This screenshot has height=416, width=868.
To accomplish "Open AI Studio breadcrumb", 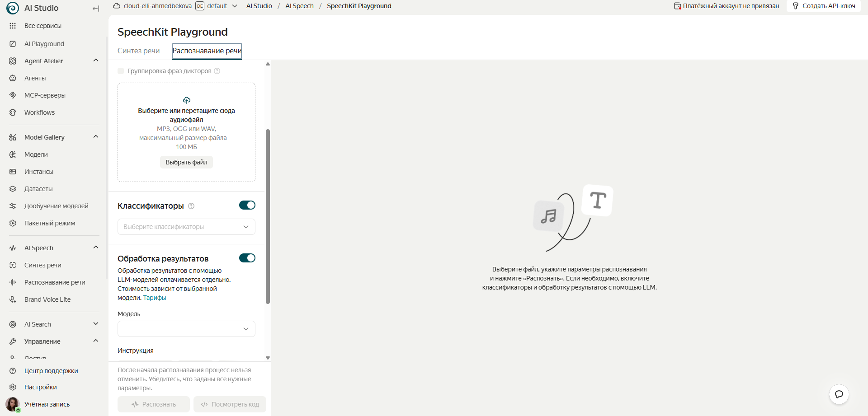I will pos(259,6).
